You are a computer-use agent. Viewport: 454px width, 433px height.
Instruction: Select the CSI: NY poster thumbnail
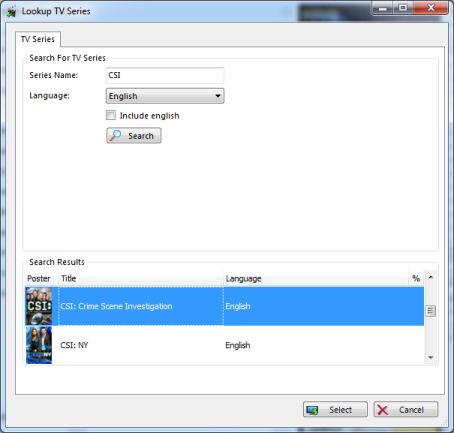pos(39,345)
